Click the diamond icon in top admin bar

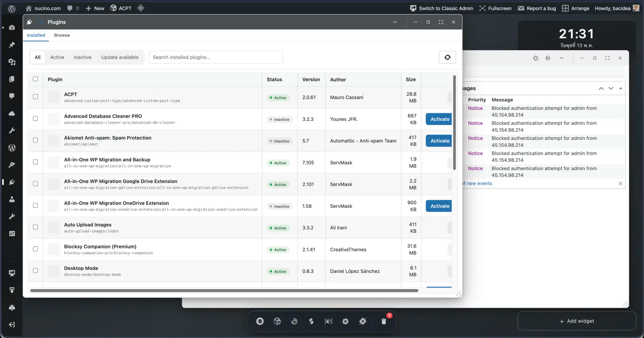coord(141,8)
